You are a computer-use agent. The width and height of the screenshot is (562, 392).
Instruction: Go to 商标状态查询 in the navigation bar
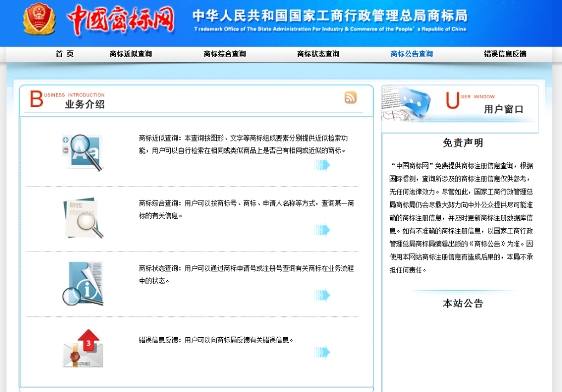(x=318, y=54)
